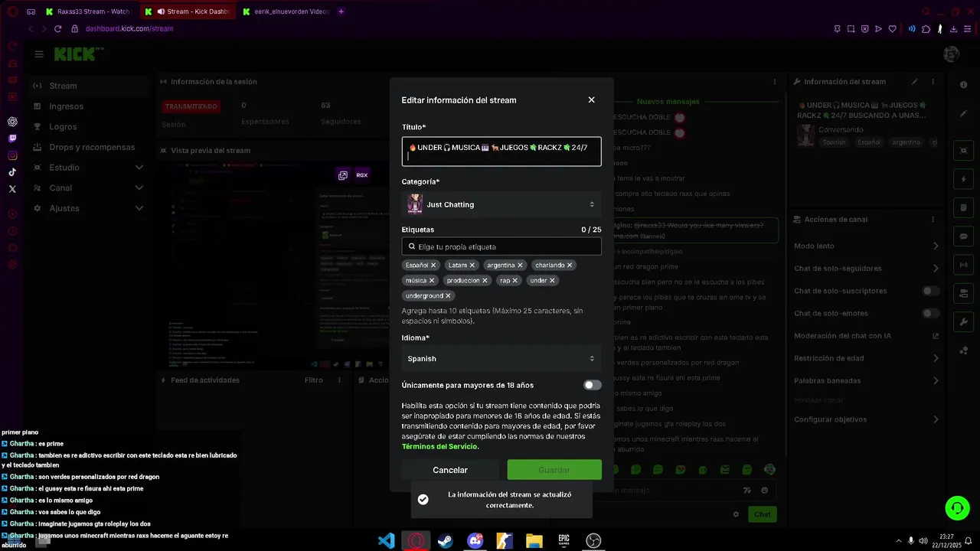Open Epic Games launcher from taskbar
Screen dimensions: 980x551
click(x=563, y=541)
